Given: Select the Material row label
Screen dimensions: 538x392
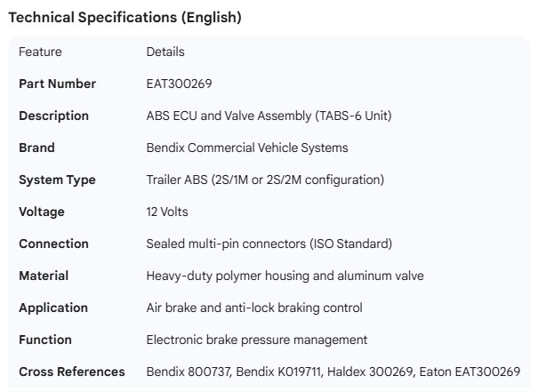Looking at the screenshot, I should (44, 276).
